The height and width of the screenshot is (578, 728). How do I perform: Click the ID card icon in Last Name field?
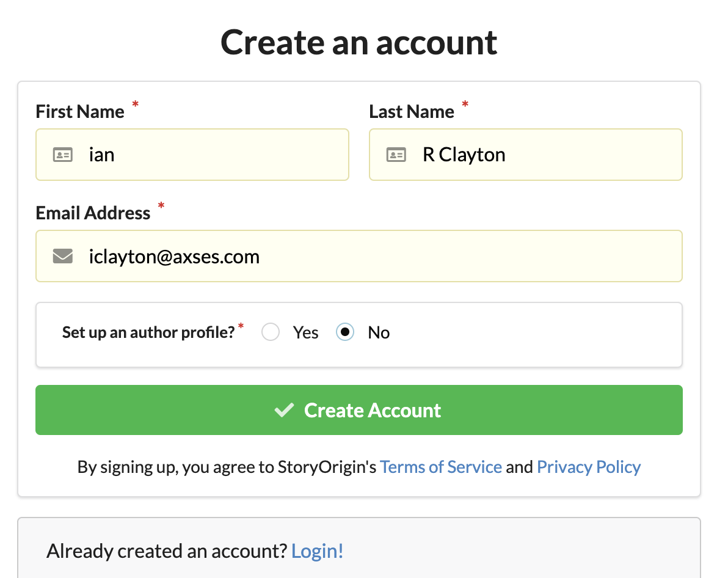[x=396, y=155]
